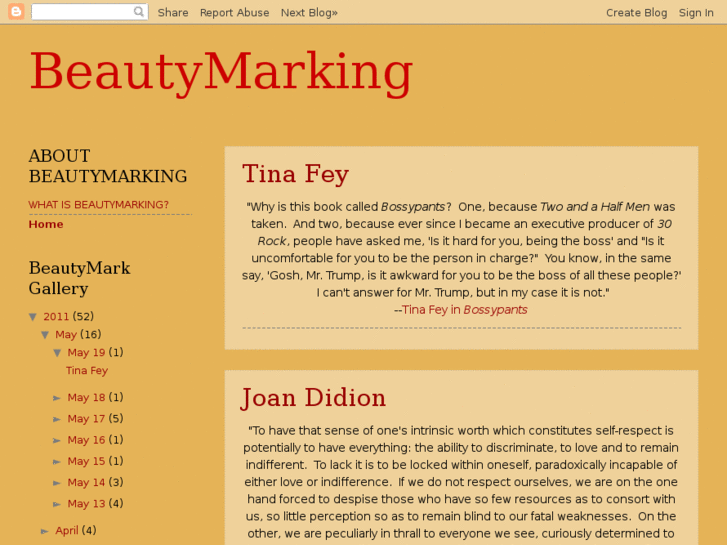Open the May 19 archive link
This screenshot has height=545, width=727.
coord(86,353)
